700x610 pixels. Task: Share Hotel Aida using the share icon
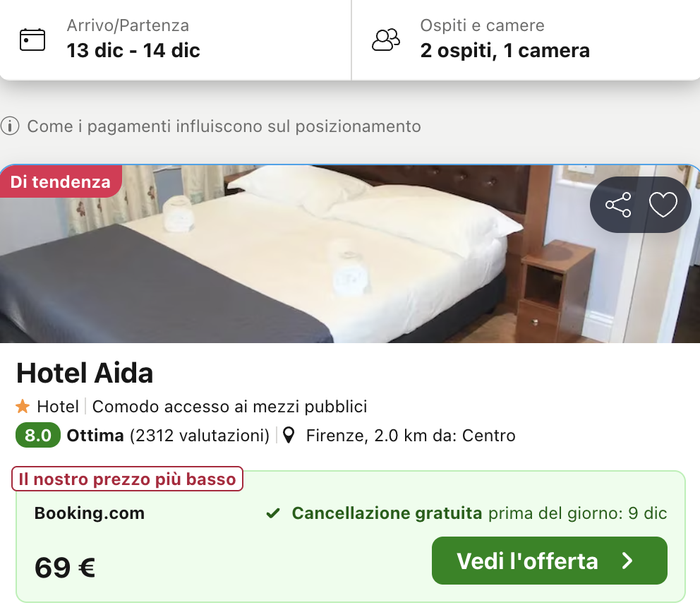pyautogui.click(x=618, y=205)
